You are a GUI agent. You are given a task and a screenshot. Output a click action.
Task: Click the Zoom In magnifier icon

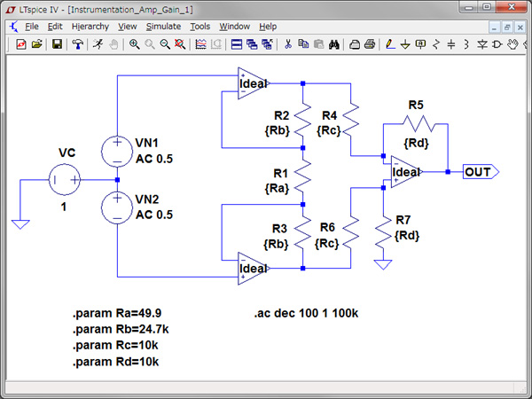[134, 43]
